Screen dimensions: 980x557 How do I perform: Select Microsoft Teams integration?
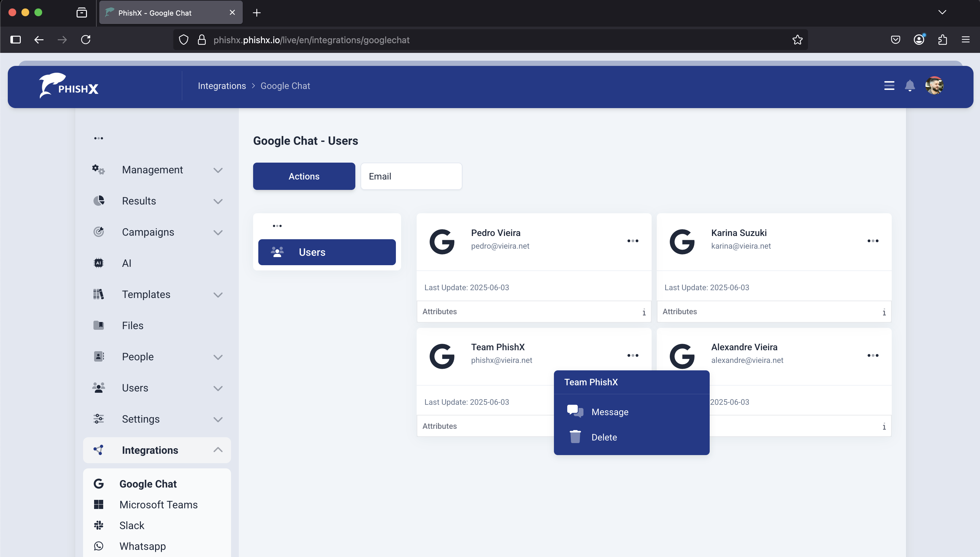pyautogui.click(x=157, y=505)
